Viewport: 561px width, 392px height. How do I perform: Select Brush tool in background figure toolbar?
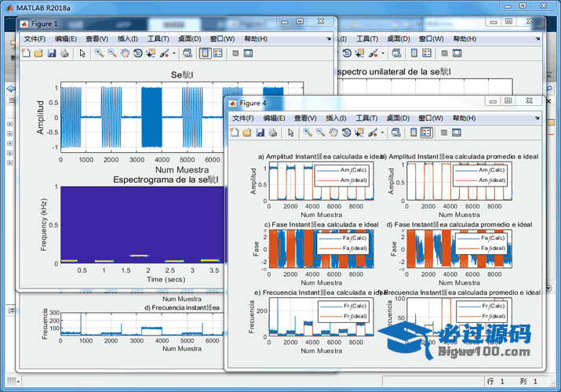click(x=373, y=53)
